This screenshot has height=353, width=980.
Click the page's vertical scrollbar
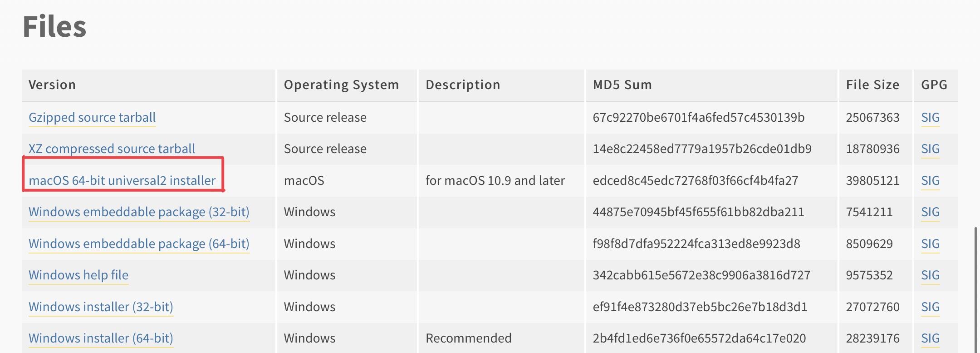point(976,290)
